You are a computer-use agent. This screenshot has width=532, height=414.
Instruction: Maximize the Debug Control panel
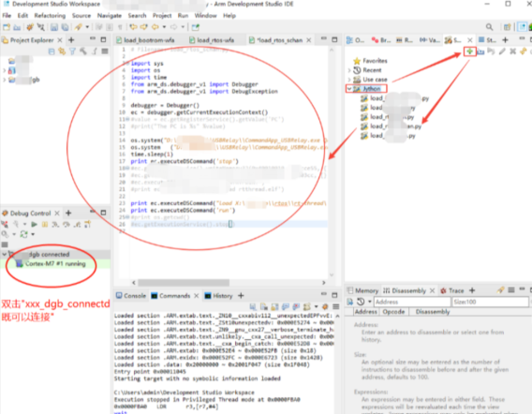[103, 213]
